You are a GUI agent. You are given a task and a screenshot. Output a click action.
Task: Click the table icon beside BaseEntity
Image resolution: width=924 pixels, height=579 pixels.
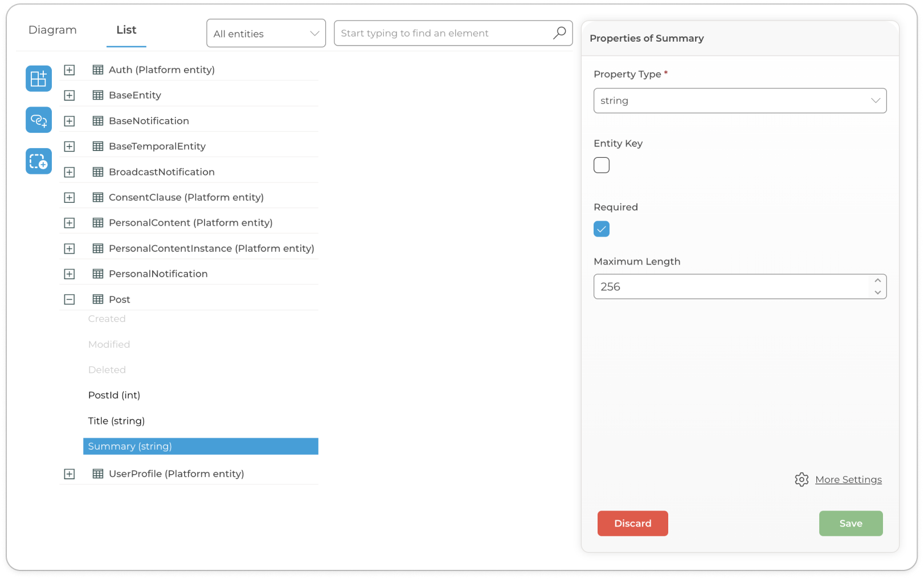point(98,95)
